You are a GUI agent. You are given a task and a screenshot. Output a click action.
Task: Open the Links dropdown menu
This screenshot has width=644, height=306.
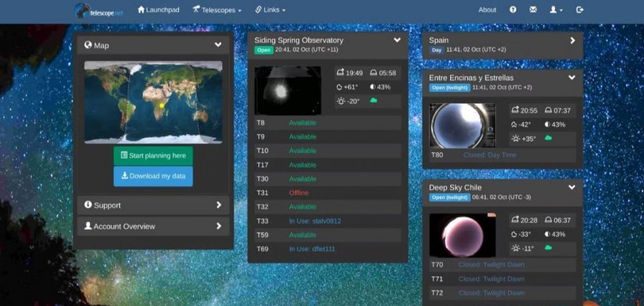[x=270, y=10]
